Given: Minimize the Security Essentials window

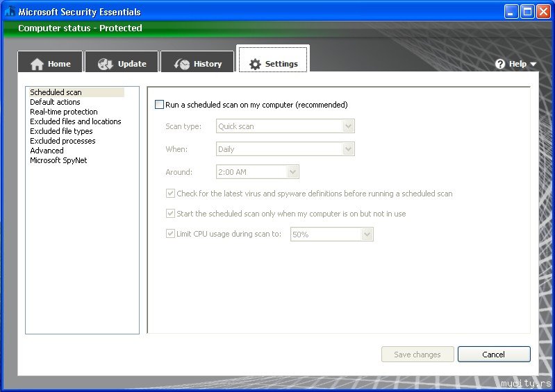Looking at the screenshot, I should [x=511, y=12].
